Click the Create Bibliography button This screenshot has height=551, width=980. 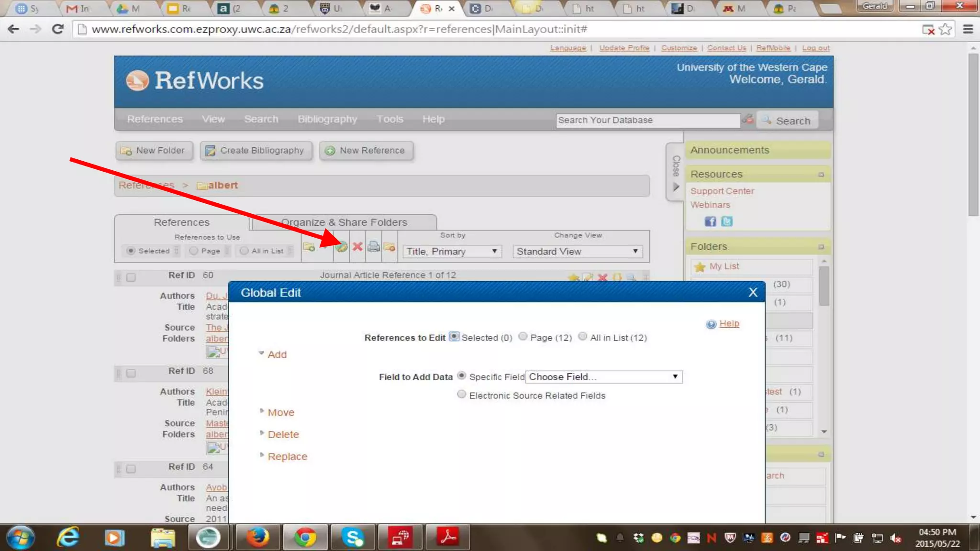pyautogui.click(x=256, y=151)
